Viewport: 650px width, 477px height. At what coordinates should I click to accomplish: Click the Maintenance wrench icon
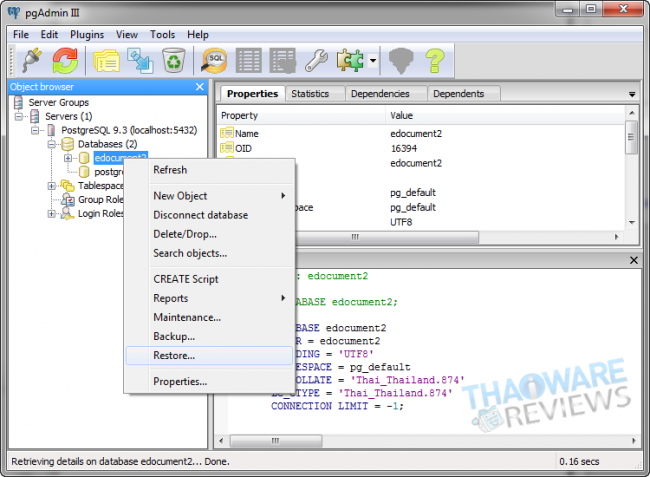316,61
